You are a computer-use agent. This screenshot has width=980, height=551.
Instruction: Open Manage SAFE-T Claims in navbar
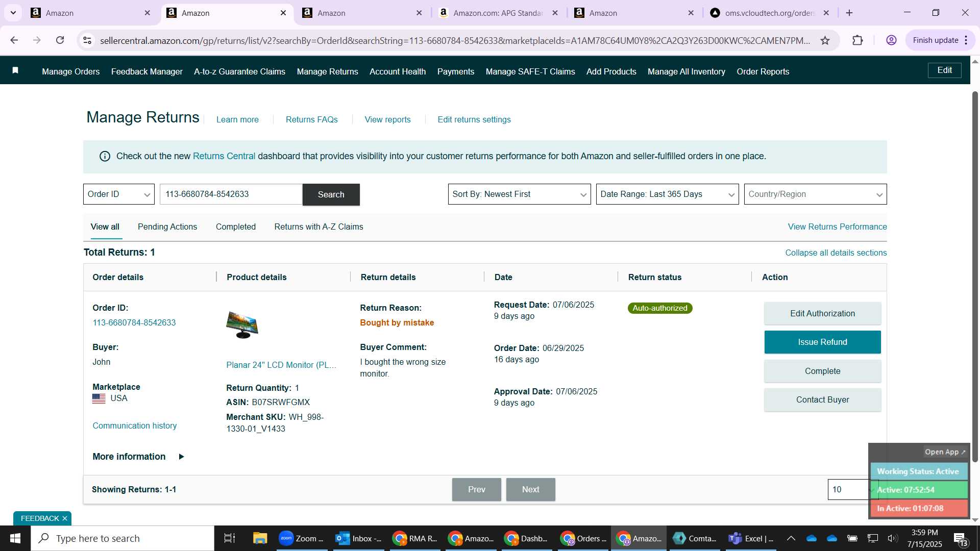[x=530, y=72]
